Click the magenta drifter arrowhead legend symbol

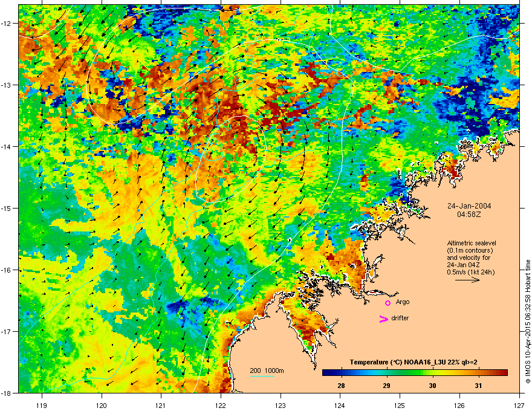coord(383,319)
